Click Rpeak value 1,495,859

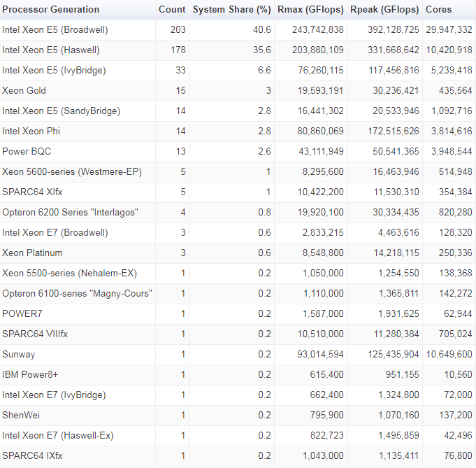(x=398, y=436)
